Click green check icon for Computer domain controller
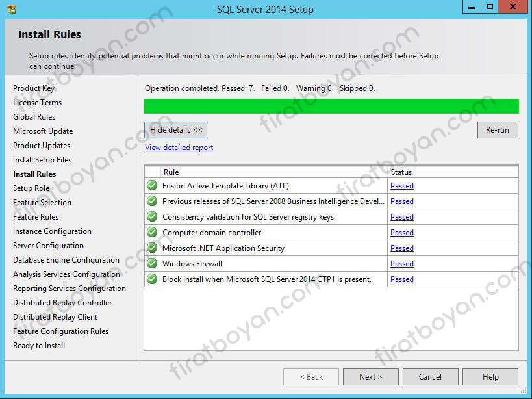The image size is (532, 399). click(x=152, y=233)
